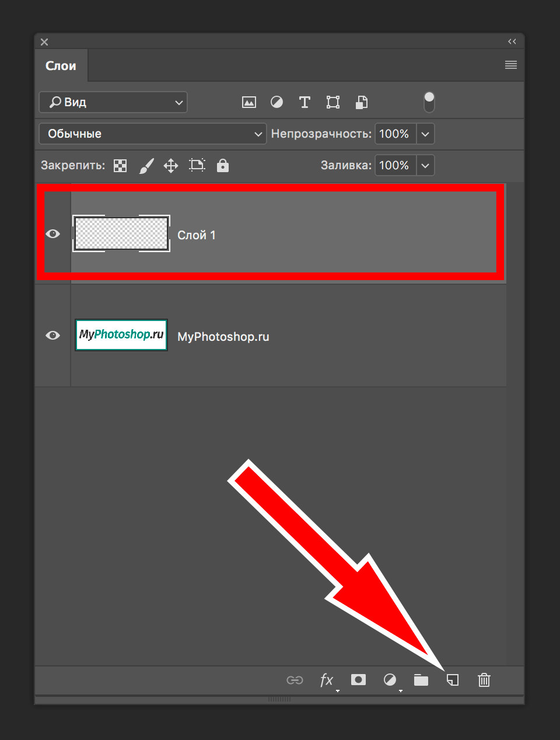
Task: Delete layer using the trash icon
Action: point(484,680)
